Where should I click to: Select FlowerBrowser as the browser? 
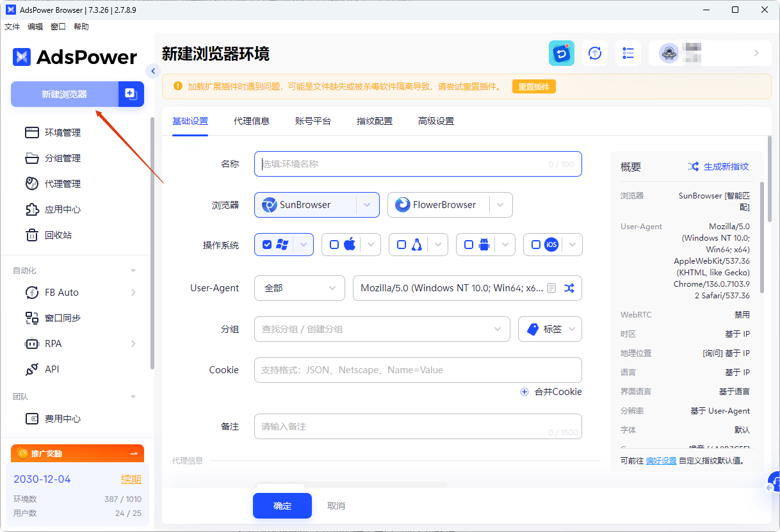click(438, 205)
